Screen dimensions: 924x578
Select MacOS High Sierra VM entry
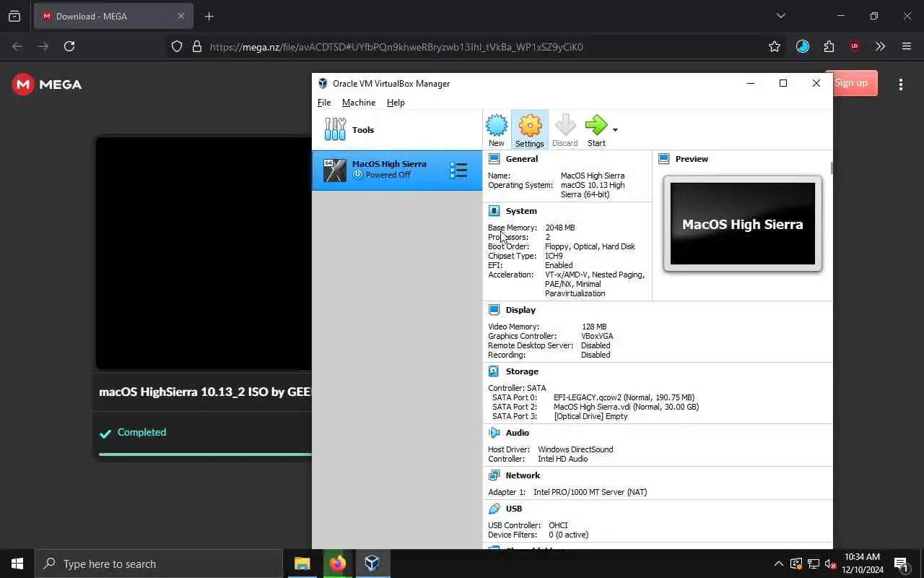tap(396, 170)
